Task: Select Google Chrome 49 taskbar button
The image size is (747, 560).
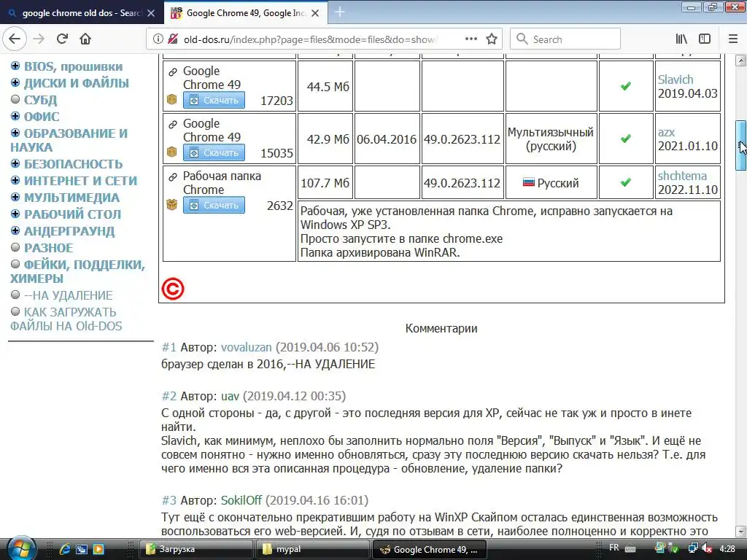Action: (429, 549)
